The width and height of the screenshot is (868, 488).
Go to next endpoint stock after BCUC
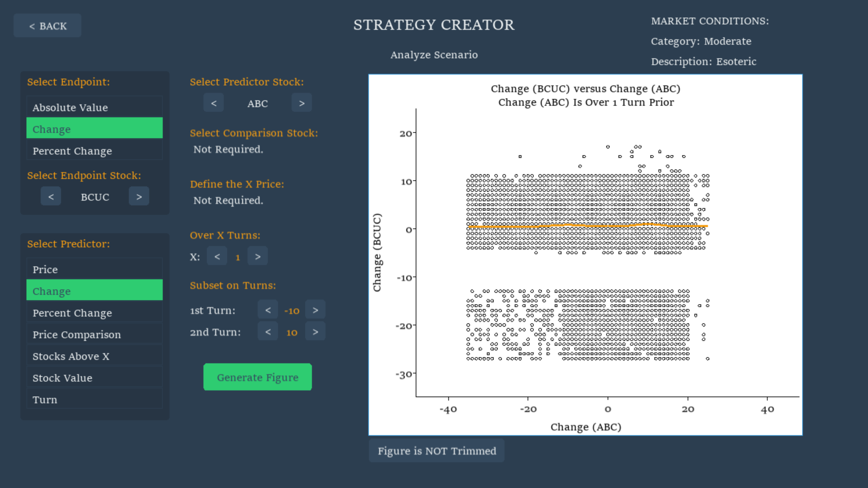(139, 197)
